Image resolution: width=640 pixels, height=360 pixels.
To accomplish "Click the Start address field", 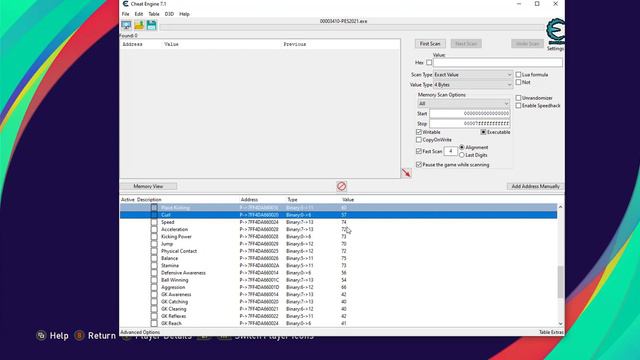I will pos(470,113).
